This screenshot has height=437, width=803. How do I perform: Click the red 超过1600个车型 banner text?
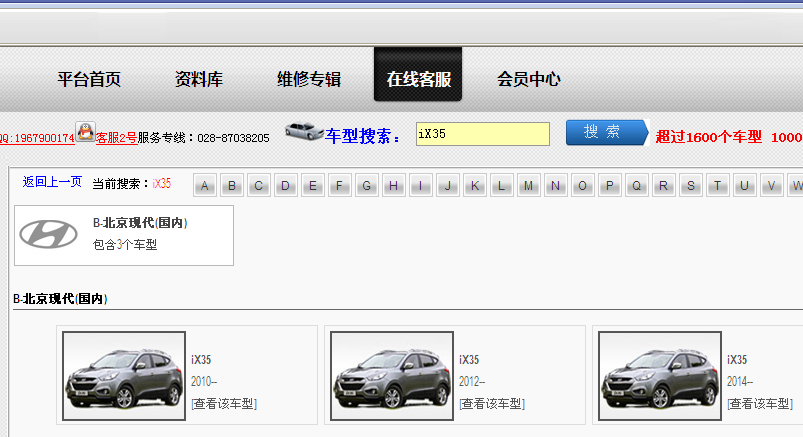pyautogui.click(x=709, y=137)
